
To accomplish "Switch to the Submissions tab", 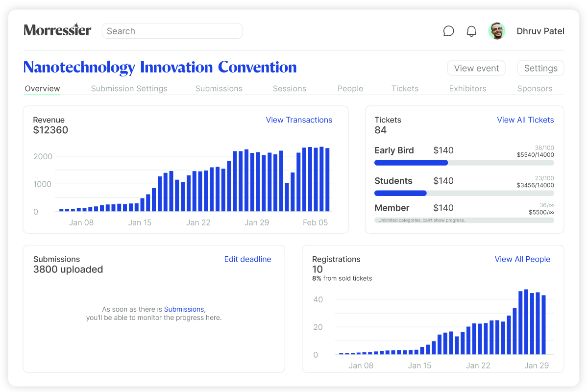I will pos(219,89).
